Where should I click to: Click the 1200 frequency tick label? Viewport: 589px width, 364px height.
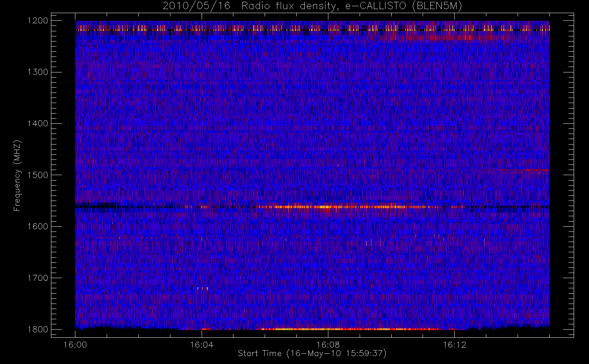[x=38, y=21]
